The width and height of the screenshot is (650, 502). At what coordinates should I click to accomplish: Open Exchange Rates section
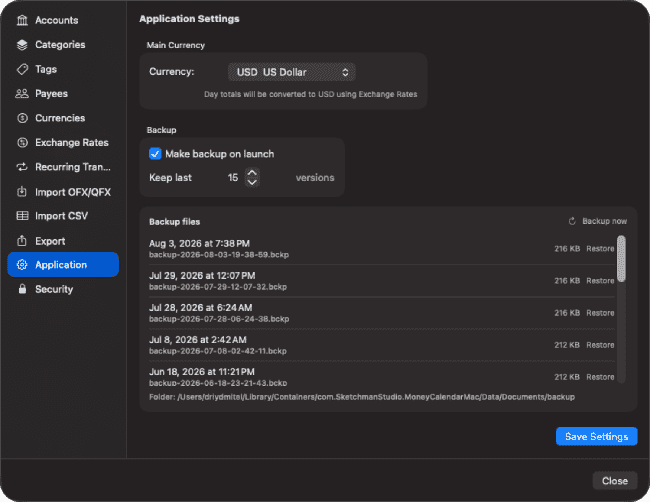tap(63, 143)
